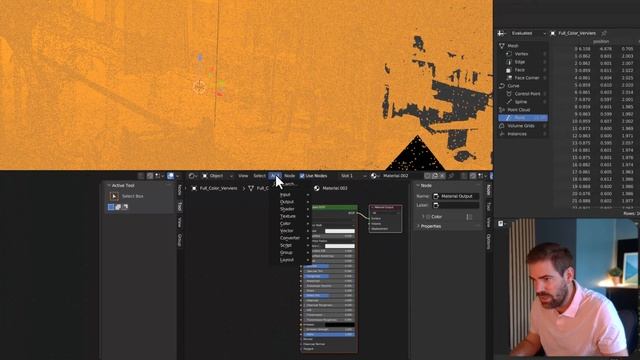Select the highlighted Point row under Point Cloud
Screen dimensions: 640x360
(523, 118)
